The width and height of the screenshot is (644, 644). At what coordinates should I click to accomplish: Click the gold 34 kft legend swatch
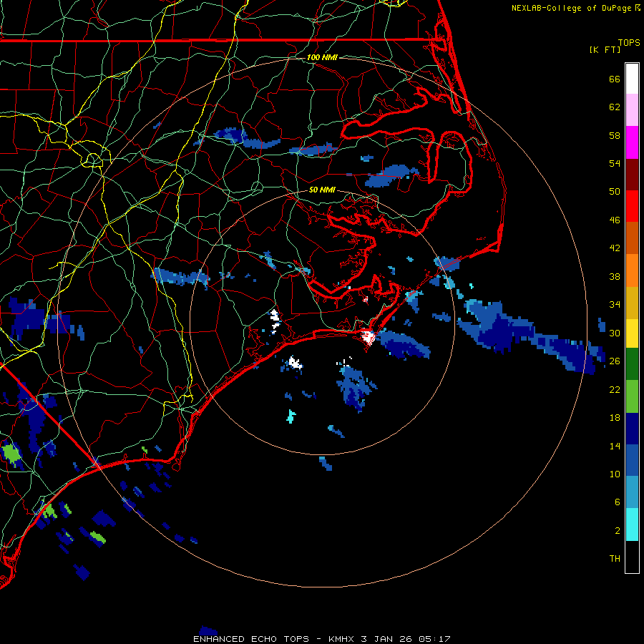tap(632, 303)
